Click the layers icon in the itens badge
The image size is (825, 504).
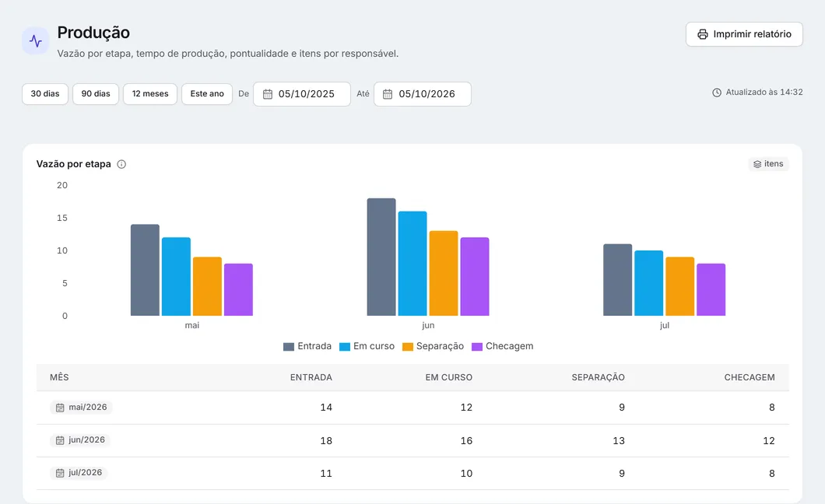tap(757, 164)
